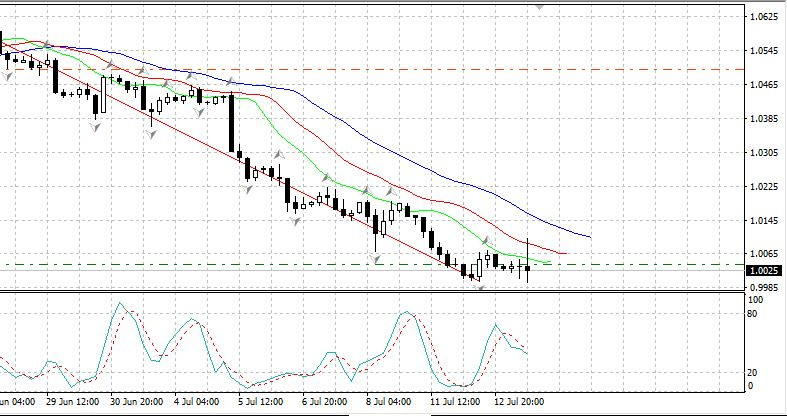Viewport: 787px width, 416px height.
Task: Click the 1.0065 price axis label
Action: pos(763,254)
